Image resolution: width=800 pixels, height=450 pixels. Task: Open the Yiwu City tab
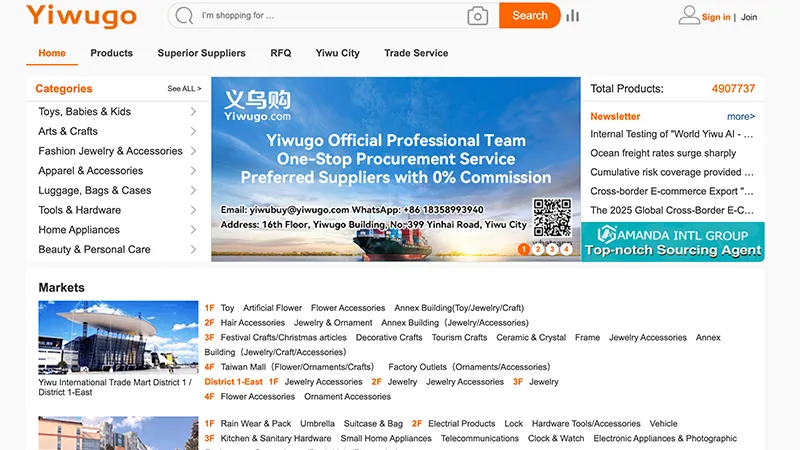click(x=338, y=53)
